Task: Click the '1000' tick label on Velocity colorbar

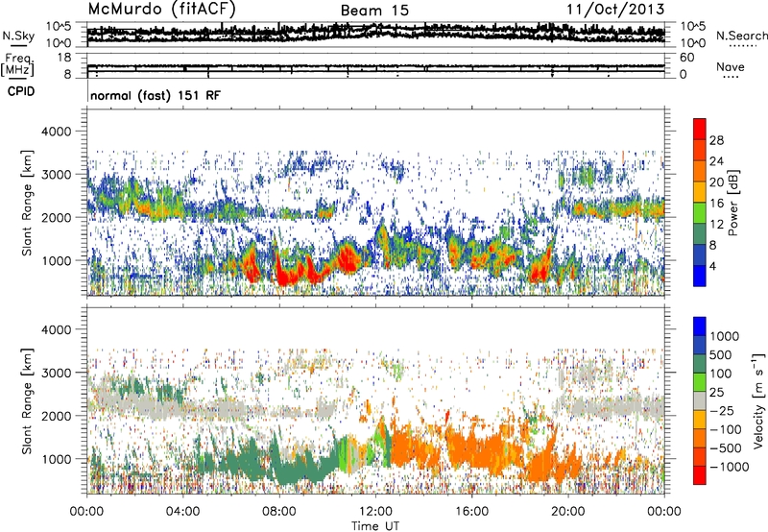Action: [x=725, y=336]
